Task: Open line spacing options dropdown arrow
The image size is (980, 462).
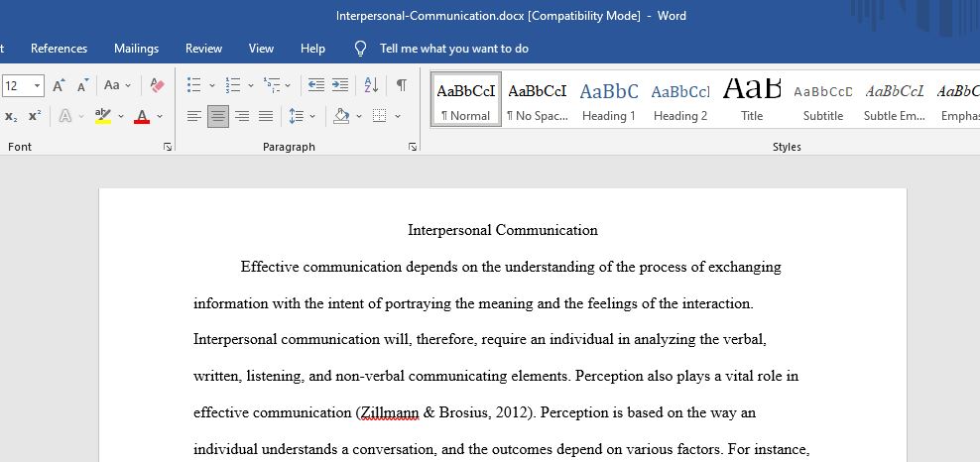Action: (x=312, y=117)
